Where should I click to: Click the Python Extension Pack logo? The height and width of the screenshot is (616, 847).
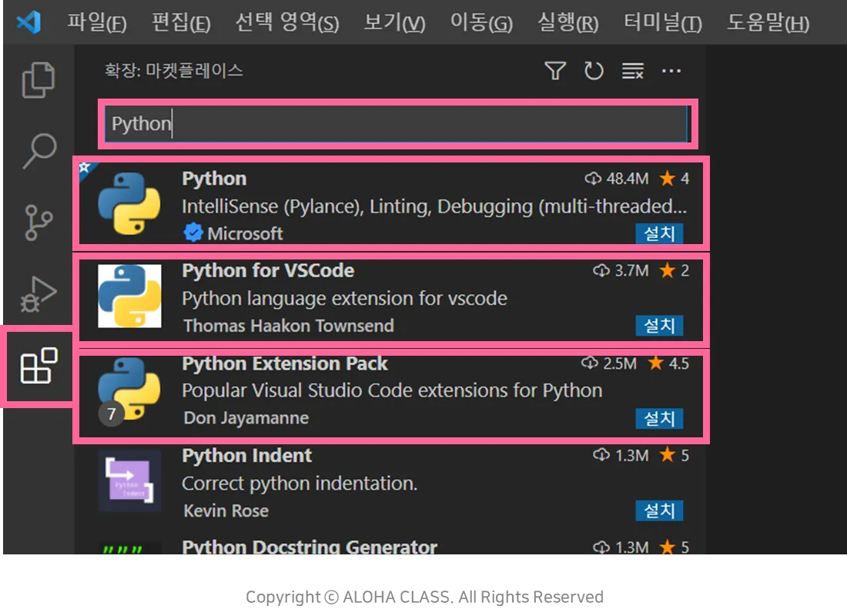[129, 389]
